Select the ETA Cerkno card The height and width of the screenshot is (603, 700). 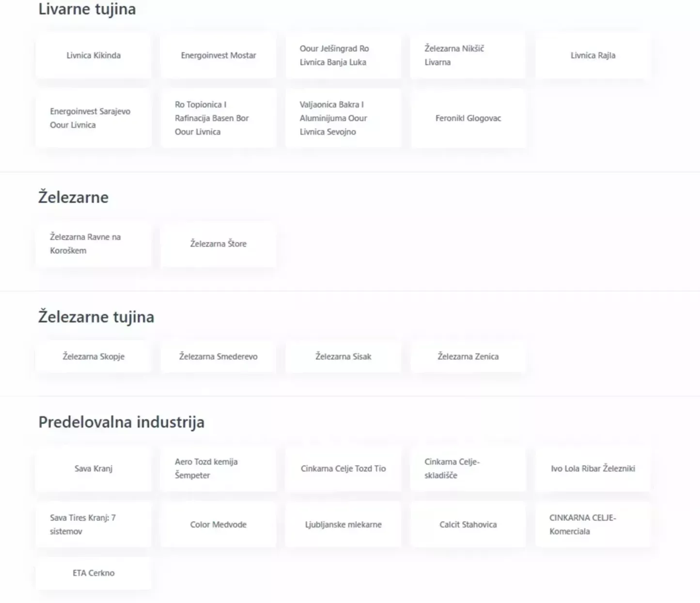pos(93,573)
